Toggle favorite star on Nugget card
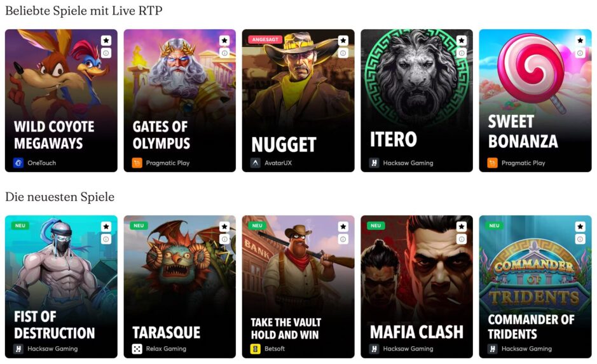597x364 pixels. (343, 40)
